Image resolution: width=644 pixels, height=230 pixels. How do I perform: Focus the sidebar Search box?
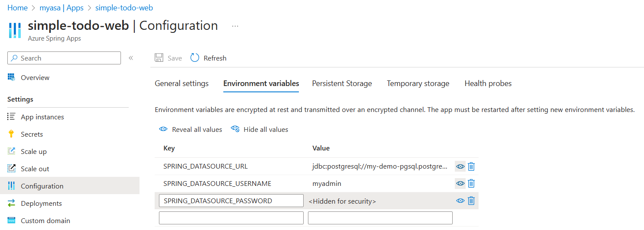point(64,58)
